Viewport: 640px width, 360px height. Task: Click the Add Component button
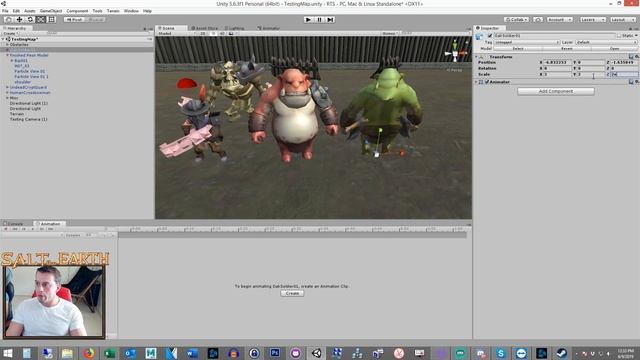coord(556,91)
